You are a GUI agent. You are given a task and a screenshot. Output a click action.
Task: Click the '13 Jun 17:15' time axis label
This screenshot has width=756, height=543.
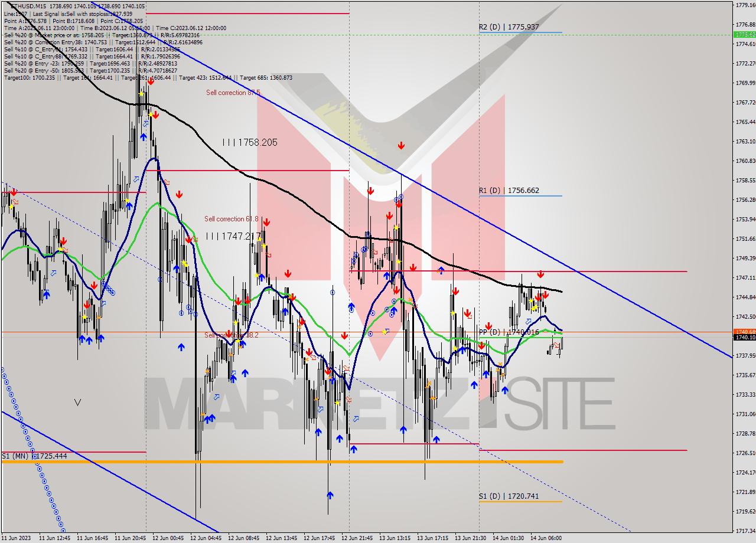pyautogui.click(x=432, y=538)
